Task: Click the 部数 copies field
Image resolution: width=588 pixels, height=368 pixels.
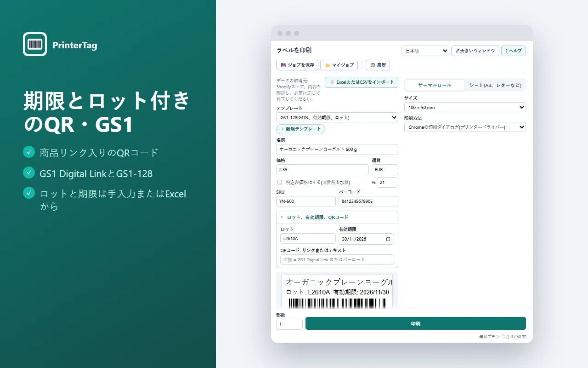Action: (x=289, y=324)
